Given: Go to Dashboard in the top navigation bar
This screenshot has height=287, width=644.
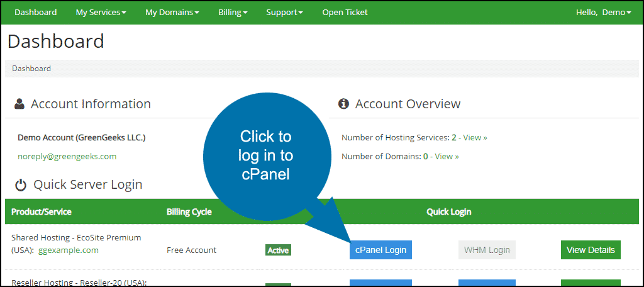Looking at the screenshot, I should [35, 13].
